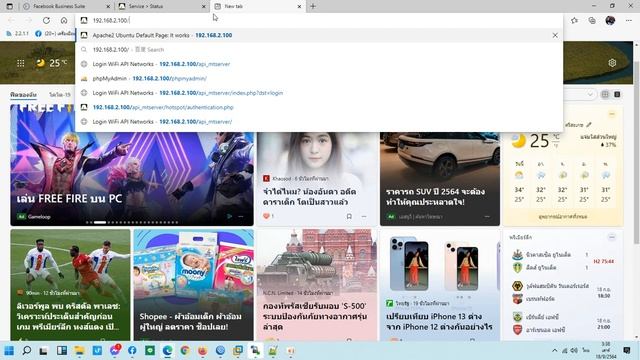Expand the feed filter dropdown chevron
Viewport: 640px width, 360px height.
click(x=590, y=94)
